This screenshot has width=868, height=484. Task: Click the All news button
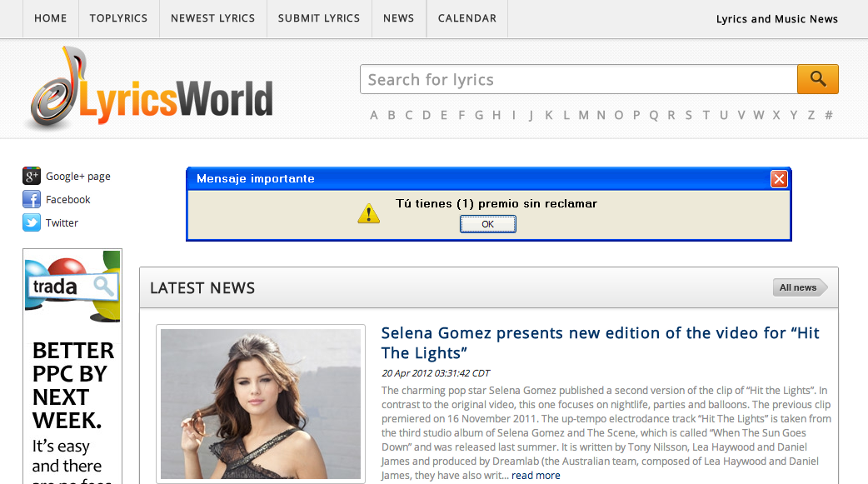(800, 287)
